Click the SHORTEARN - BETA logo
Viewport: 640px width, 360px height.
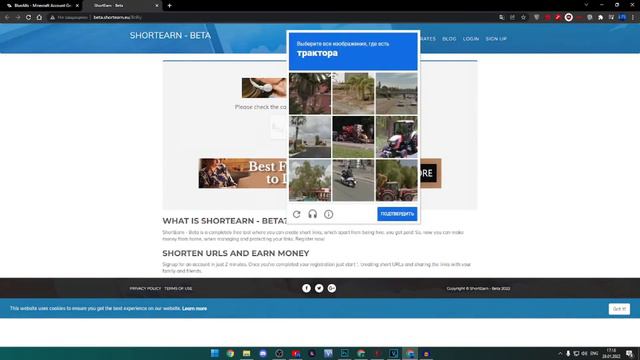tap(170, 36)
